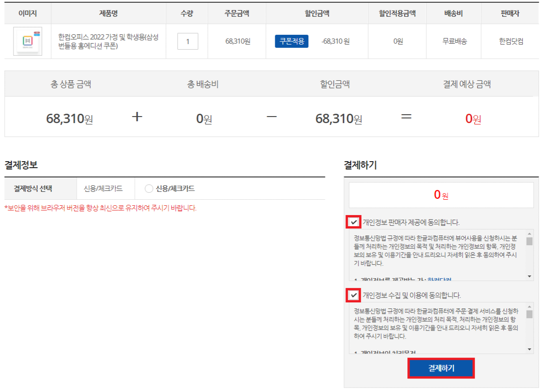Click the 쿠폰적용 coupon button
This screenshot has width=545, height=392.
click(292, 41)
